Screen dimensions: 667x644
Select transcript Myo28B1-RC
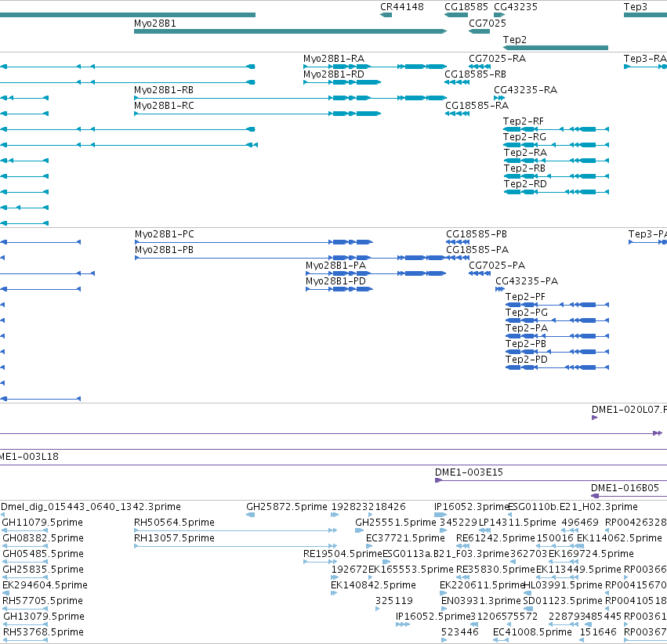point(257,114)
